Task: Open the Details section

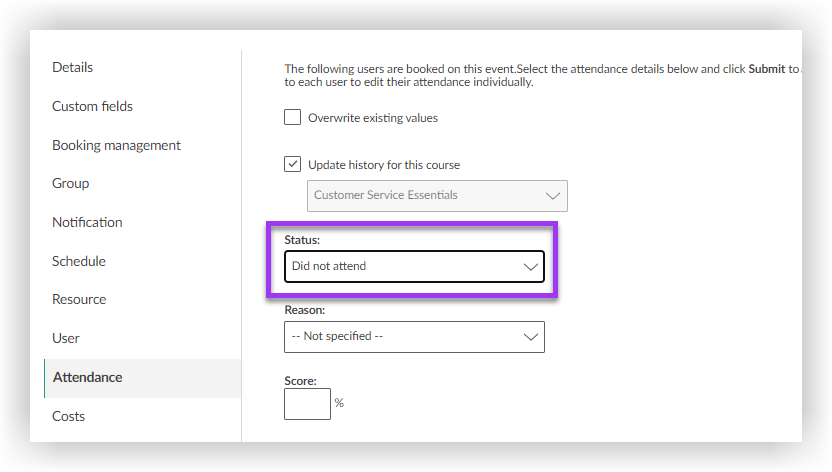Action: click(73, 67)
